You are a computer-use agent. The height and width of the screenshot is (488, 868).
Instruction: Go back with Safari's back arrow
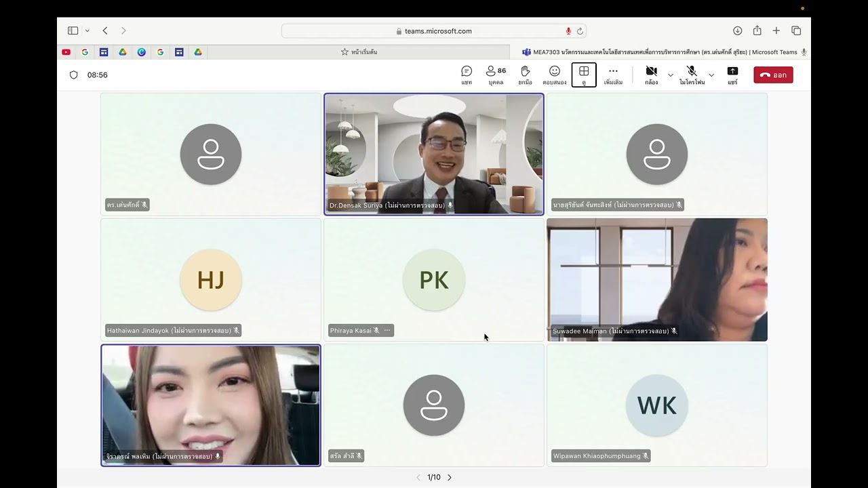(x=105, y=30)
